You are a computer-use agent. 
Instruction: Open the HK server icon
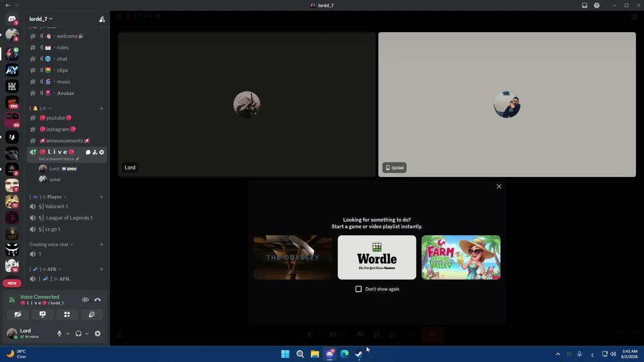pos(12,86)
